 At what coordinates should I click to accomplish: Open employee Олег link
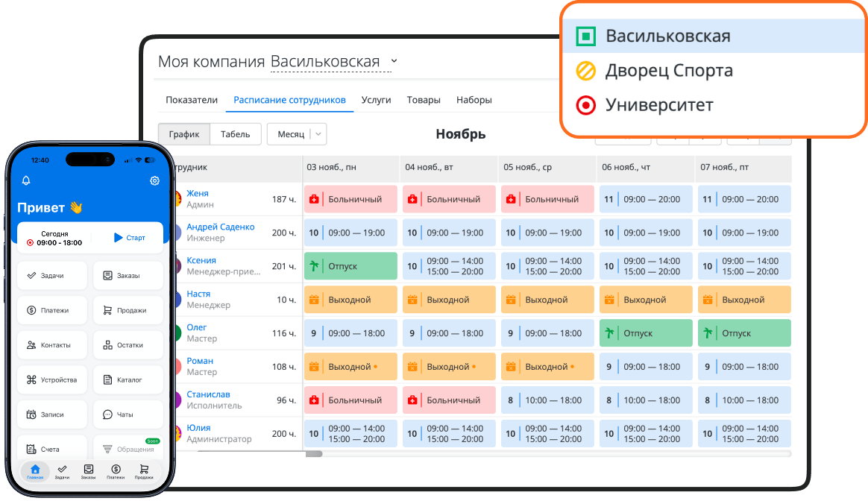point(197,327)
